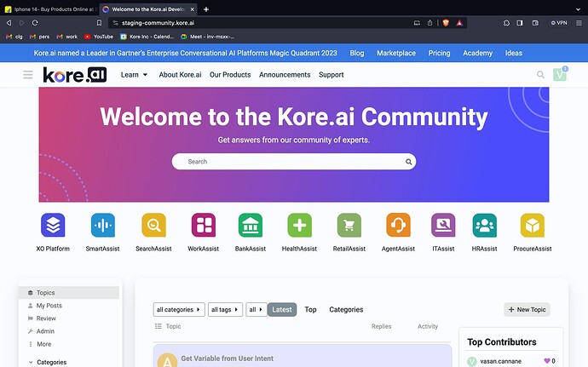Image resolution: width=588 pixels, height=367 pixels.
Task: Open the browser extensions puzzle icon
Action: pyautogui.click(x=506, y=23)
